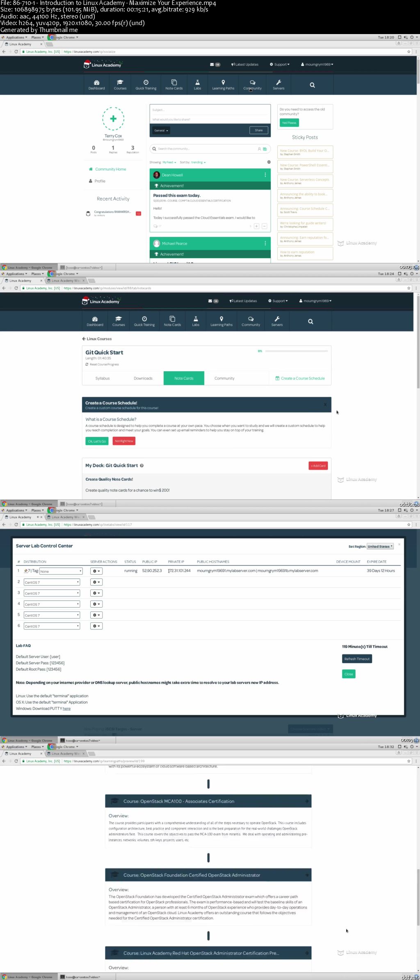Click the Git Quick Start 0% progress bar
Screen dimensions: 420x980
[x=297, y=351]
